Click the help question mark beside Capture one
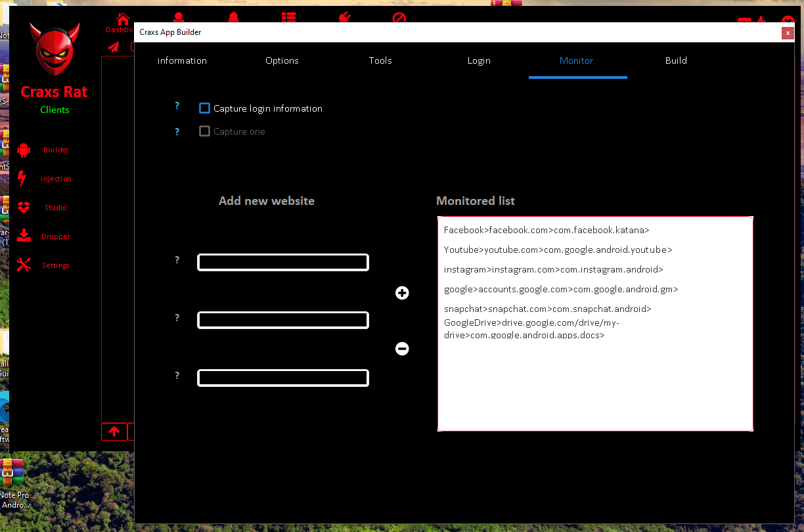Viewport: 804px width, 532px height. (177, 132)
